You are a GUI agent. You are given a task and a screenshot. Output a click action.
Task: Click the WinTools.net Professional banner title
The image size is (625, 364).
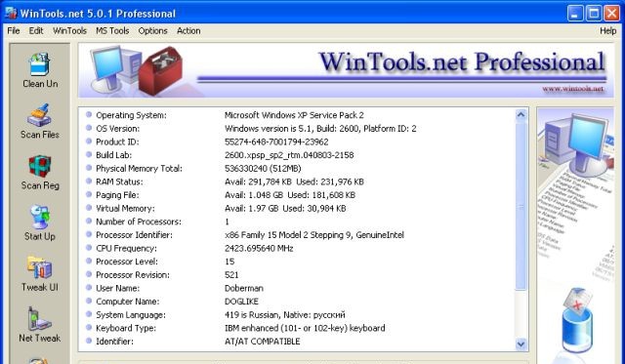point(462,61)
